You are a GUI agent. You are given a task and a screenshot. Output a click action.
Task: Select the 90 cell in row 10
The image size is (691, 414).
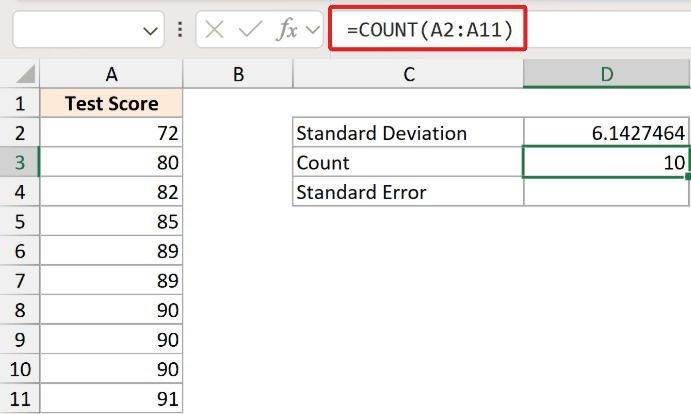tap(111, 369)
